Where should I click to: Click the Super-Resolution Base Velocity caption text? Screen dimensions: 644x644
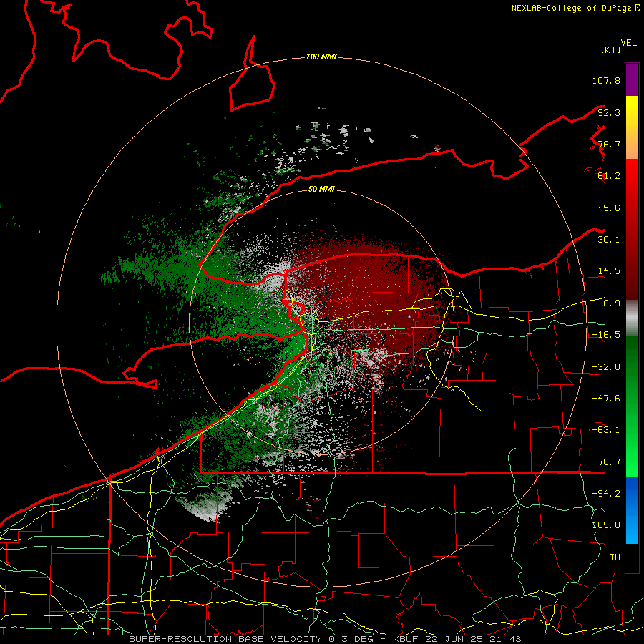tap(325, 639)
